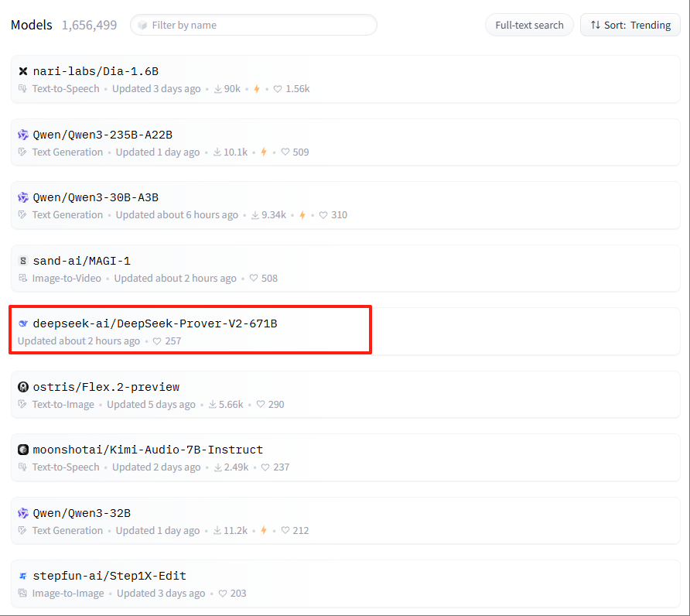Screen dimensions: 690x616
Task: Click the download icon on Kimi-Audio-7B-Instruct row
Action: 218,467
